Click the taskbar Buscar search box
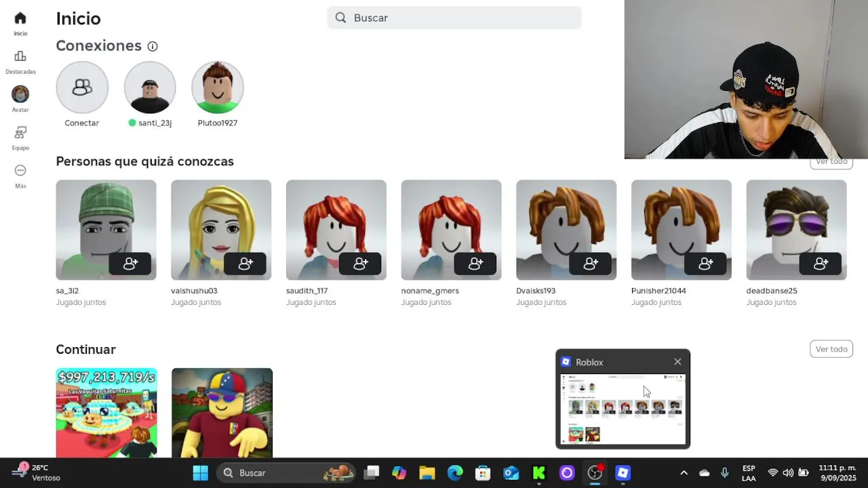Screen dimensions: 868x488 [287, 473]
